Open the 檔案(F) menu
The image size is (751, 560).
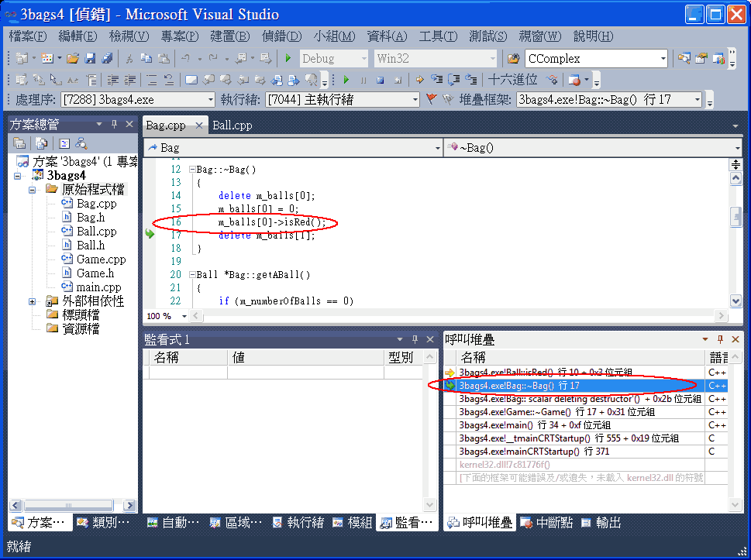(28, 36)
